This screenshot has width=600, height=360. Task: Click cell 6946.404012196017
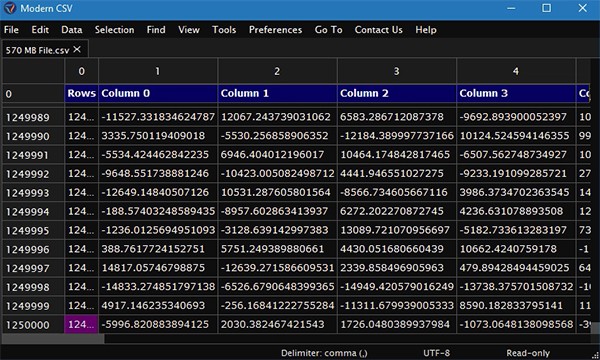277,155
